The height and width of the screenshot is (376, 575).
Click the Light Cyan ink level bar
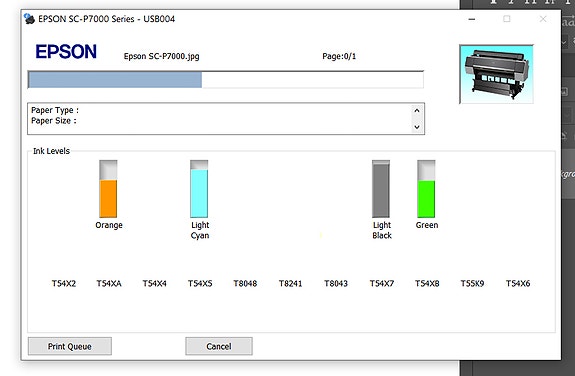click(199, 189)
